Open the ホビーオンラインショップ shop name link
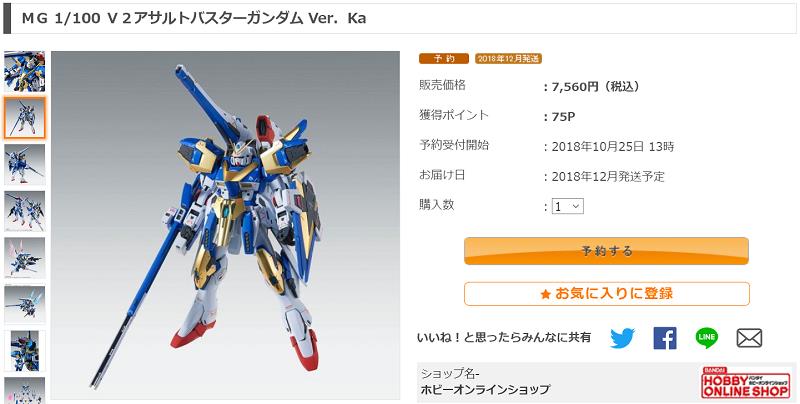 click(x=485, y=390)
